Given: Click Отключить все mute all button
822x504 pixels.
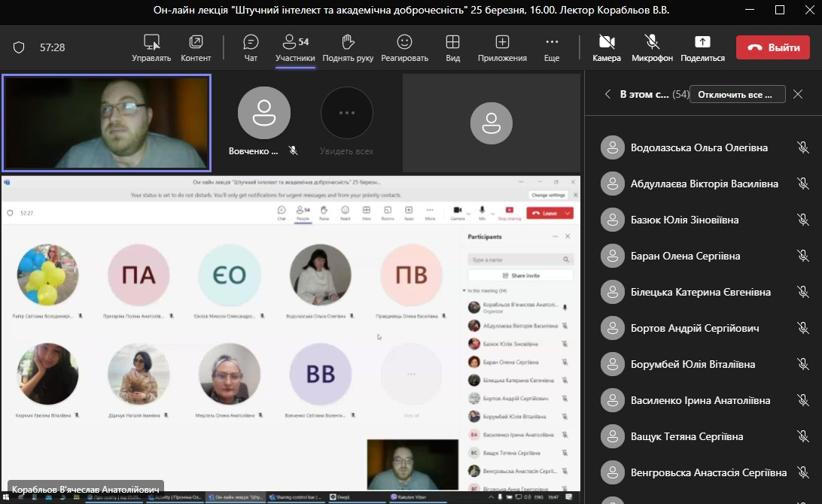Looking at the screenshot, I should click(x=737, y=95).
